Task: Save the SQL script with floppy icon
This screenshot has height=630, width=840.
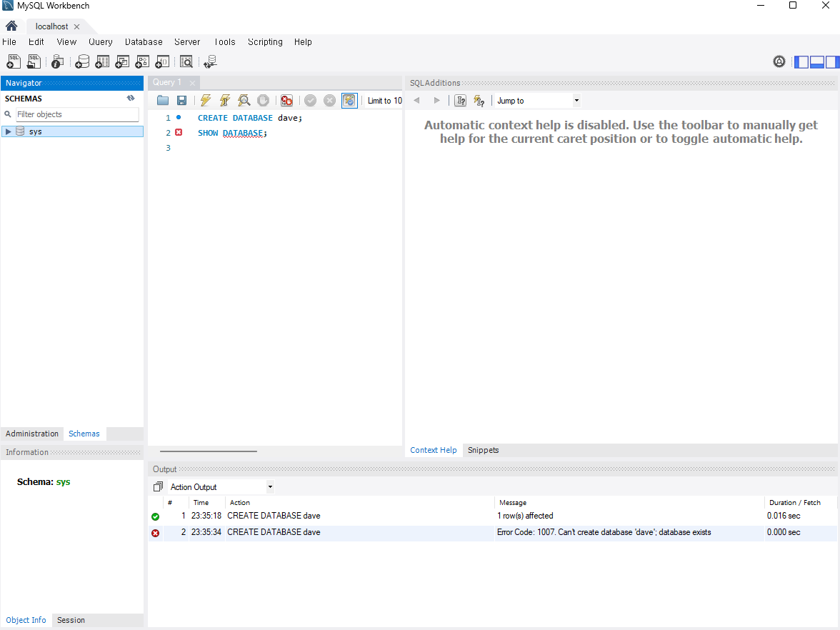Action: click(x=182, y=101)
